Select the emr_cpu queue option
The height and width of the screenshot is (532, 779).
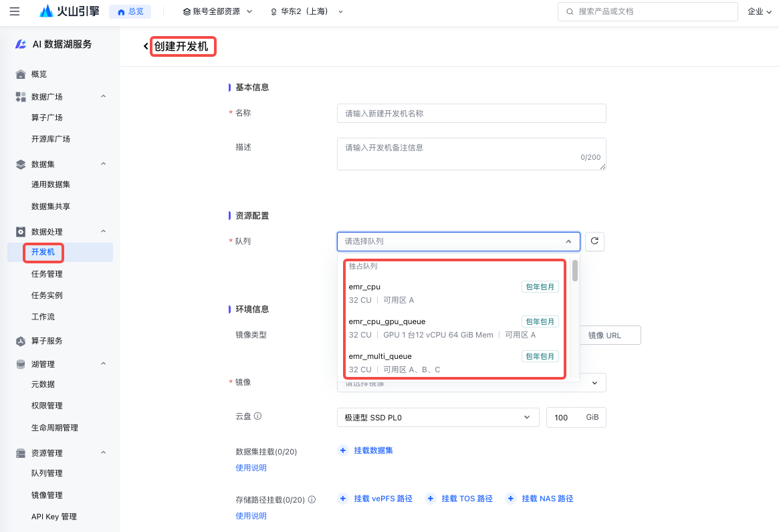click(453, 293)
